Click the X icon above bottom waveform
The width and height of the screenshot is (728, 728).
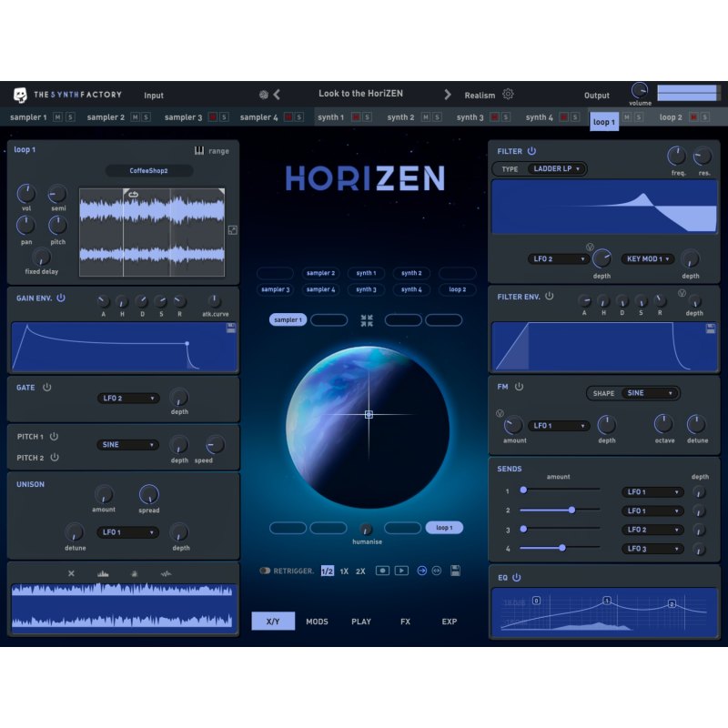click(x=71, y=573)
